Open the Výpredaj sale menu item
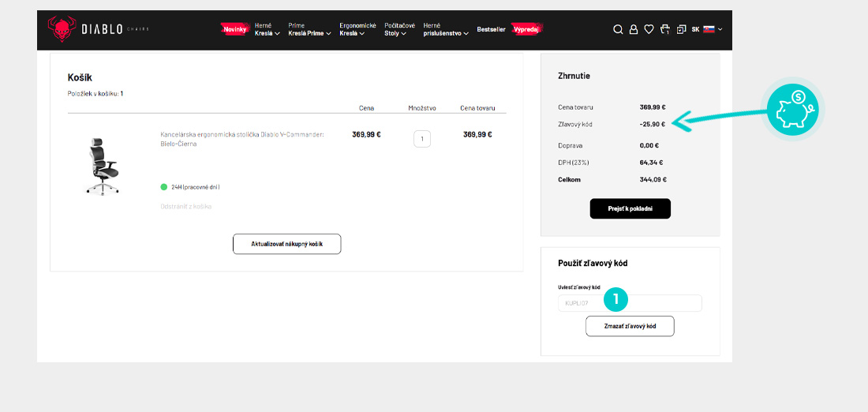Image resolution: width=868 pixels, height=412 pixels. (x=526, y=29)
